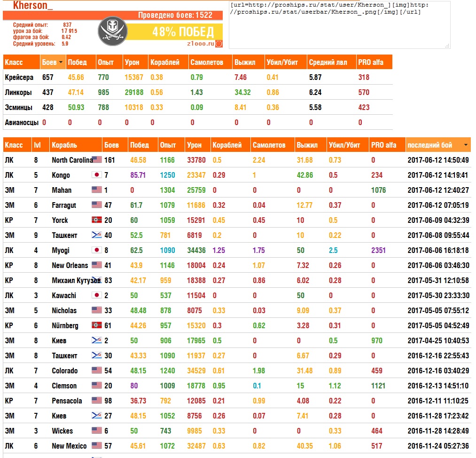This screenshot has width=476, height=458.
Task: Click the 48% ПОБЕД win rate bar
Action: pyautogui.click(x=174, y=32)
